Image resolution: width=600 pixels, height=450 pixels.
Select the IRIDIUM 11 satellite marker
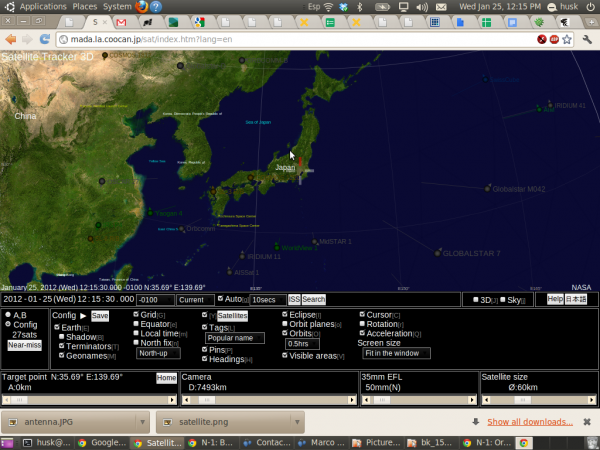(x=242, y=256)
